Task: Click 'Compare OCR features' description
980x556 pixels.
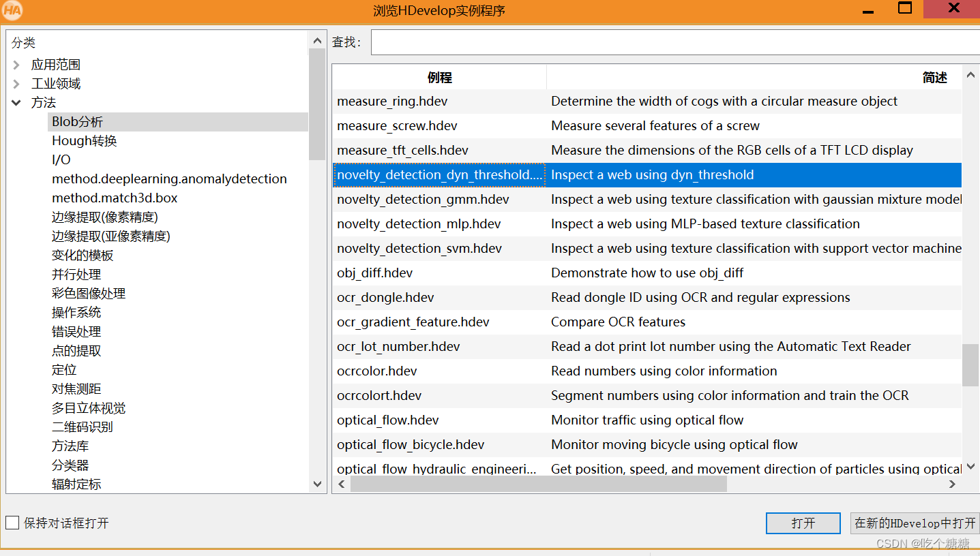Action: pos(618,322)
